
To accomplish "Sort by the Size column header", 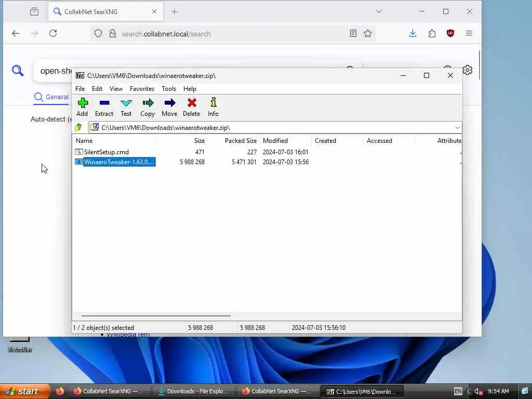I will 182,140.
